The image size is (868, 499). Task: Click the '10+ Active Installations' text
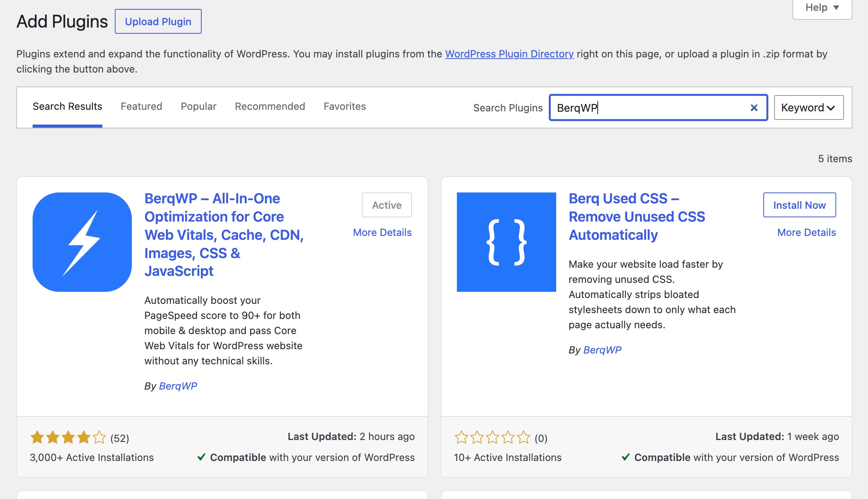[508, 457]
